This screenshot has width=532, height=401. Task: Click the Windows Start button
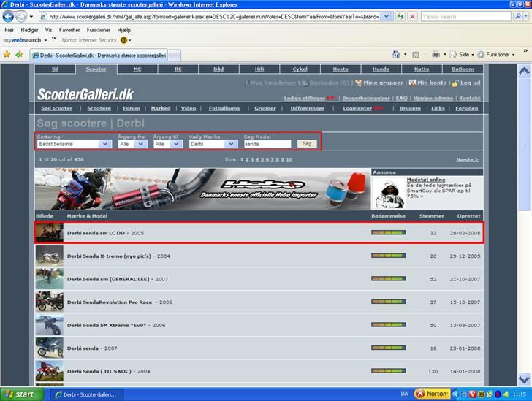tap(20, 394)
